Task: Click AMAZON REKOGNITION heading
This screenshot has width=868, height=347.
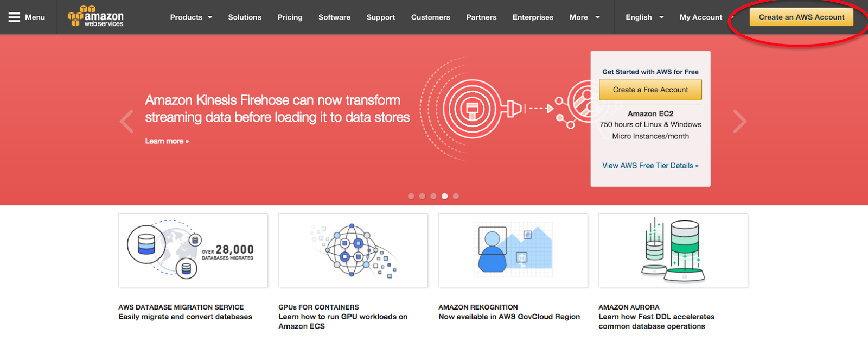Action: (478, 307)
